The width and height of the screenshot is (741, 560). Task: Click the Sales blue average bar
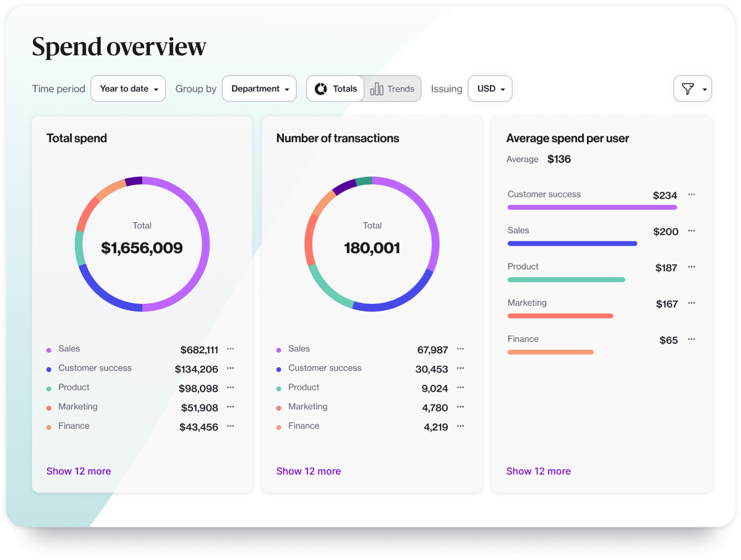pyautogui.click(x=572, y=244)
